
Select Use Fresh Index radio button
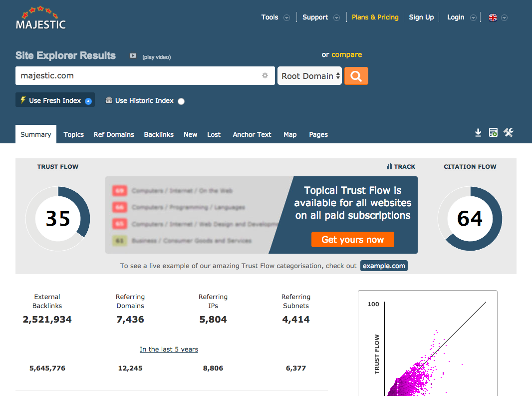(x=88, y=101)
